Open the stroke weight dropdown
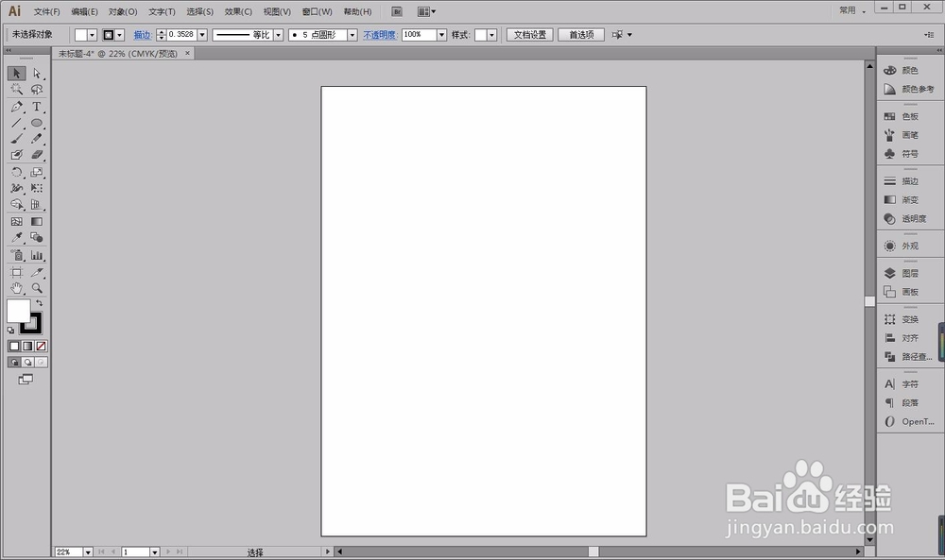This screenshot has height=560, width=945. 202,35
